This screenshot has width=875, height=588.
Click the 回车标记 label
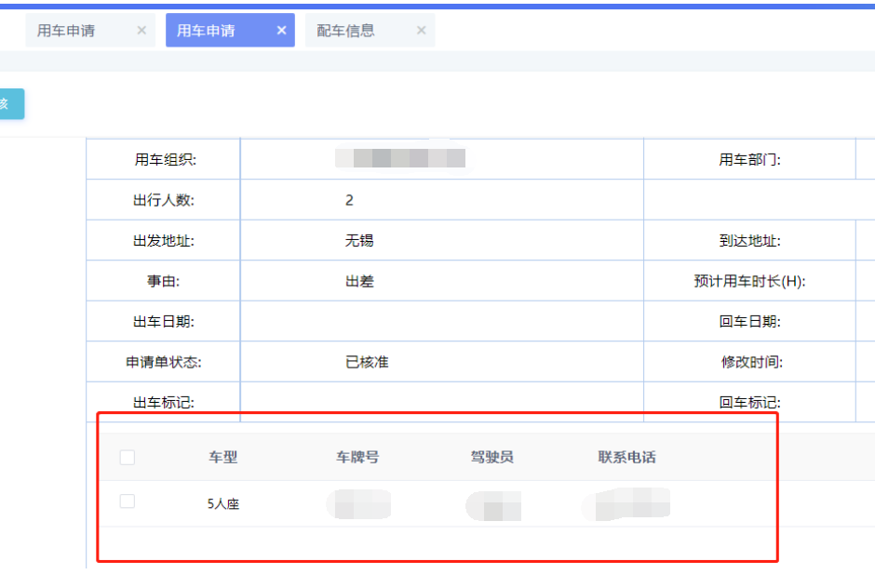tap(749, 402)
